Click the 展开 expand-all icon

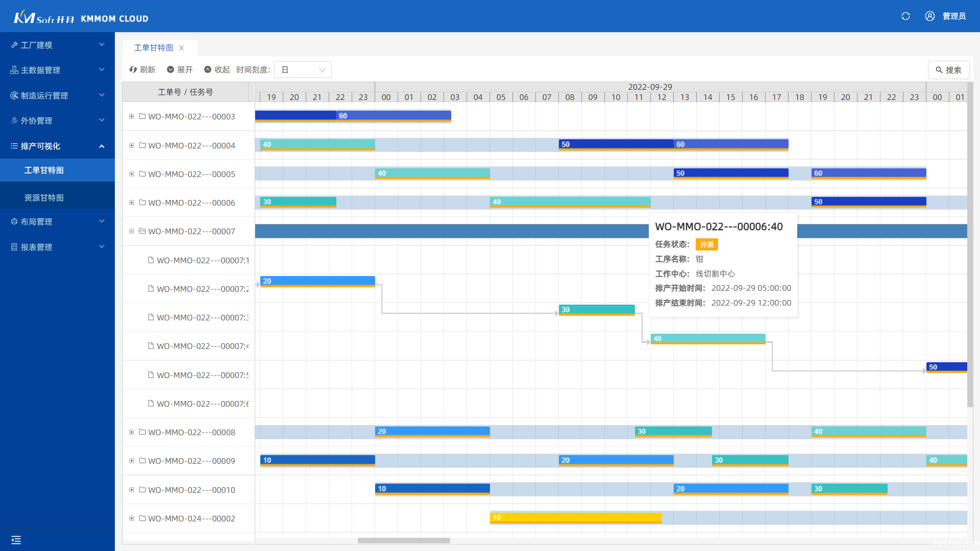[170, 69]
